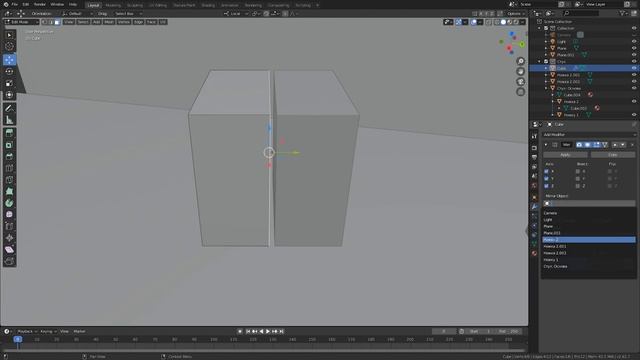
Task: Toggle the camera view gizmo button
Action: click(x=520, y=82)
